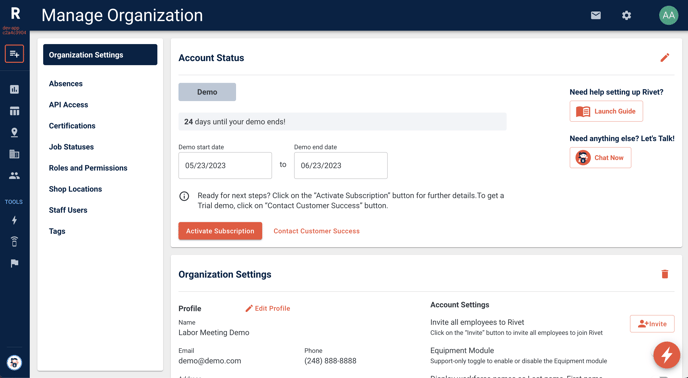688x378 pixels.
Task: Click the lightning bolt tool icon in sidebar
Action: pyautogui.click(x=14, y=220)
